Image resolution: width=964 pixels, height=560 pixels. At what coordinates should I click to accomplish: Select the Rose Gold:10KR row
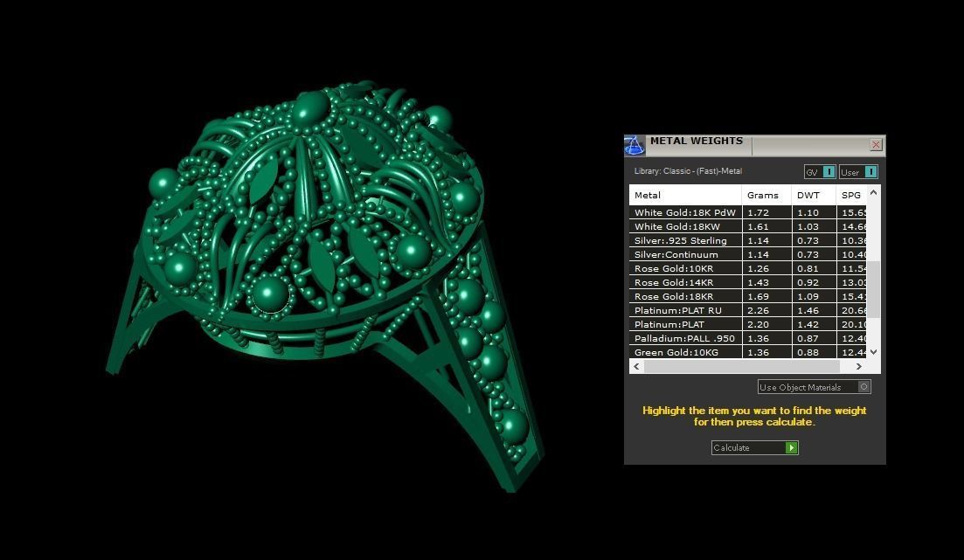(747, 268)
